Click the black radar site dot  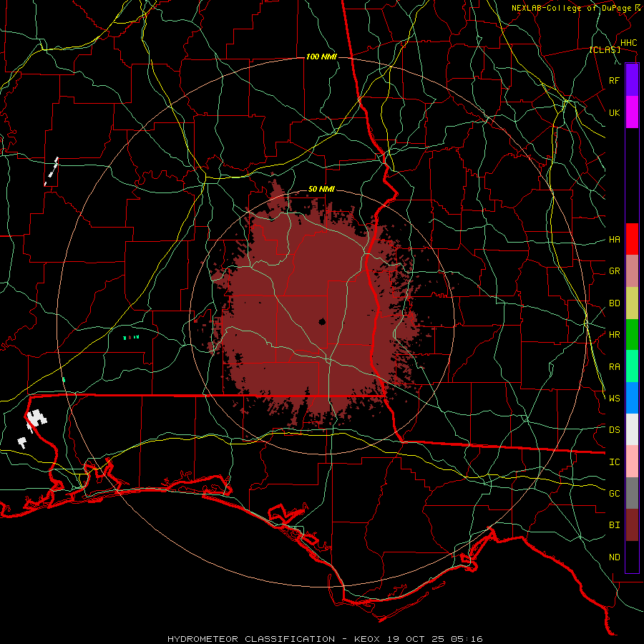(x=322, y=321)
